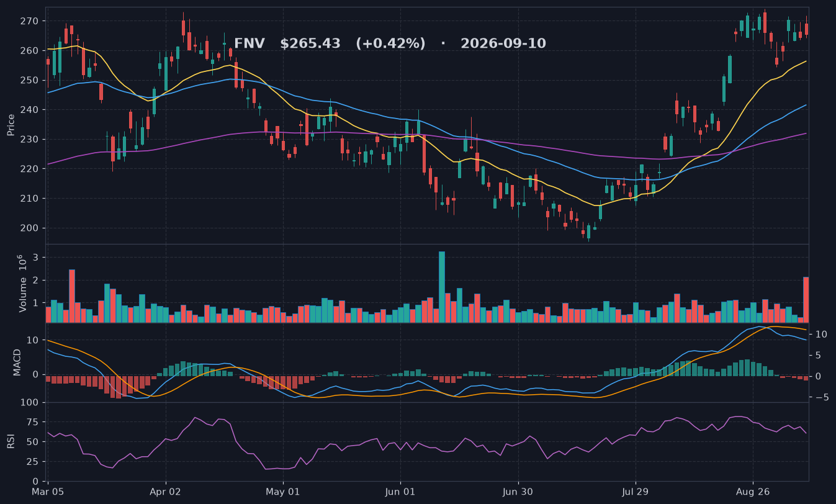Viewport: 836px width, 504px height.
Task: Click the 200 price tick label
Action: (30, 228)
